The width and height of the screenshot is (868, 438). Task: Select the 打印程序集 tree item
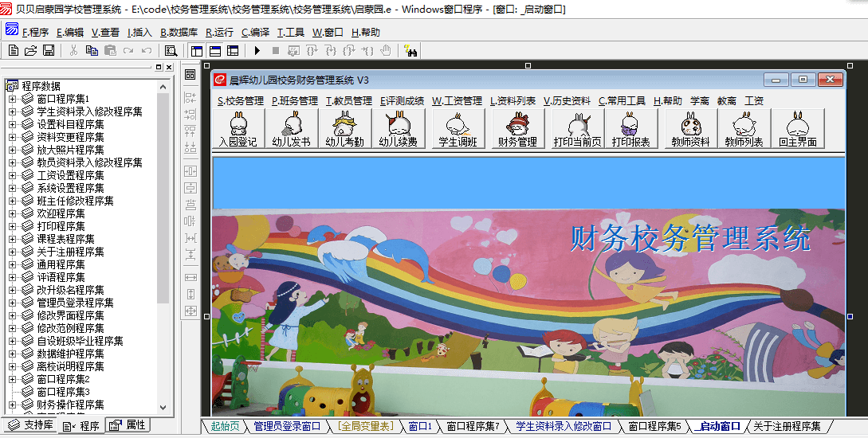pos(61,226)
